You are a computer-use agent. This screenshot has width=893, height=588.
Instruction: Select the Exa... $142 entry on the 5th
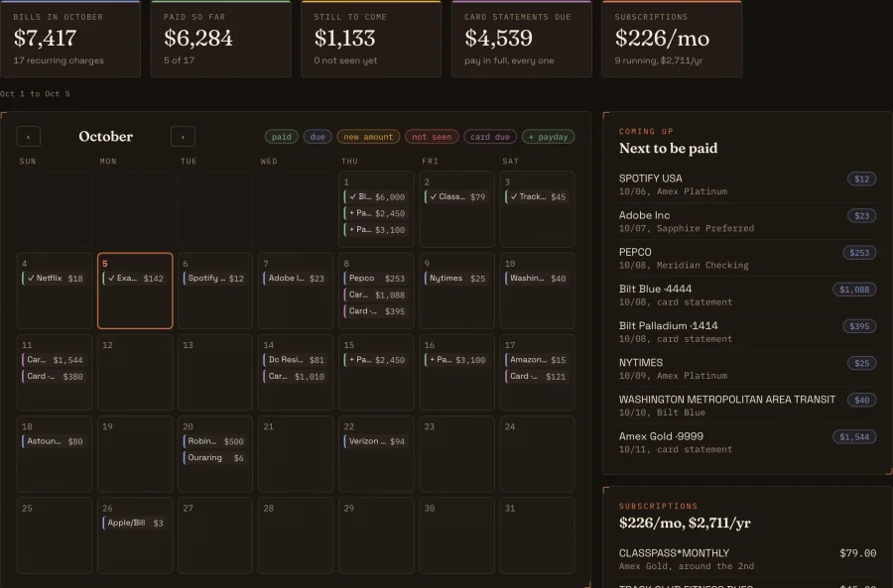click(135, 279)
